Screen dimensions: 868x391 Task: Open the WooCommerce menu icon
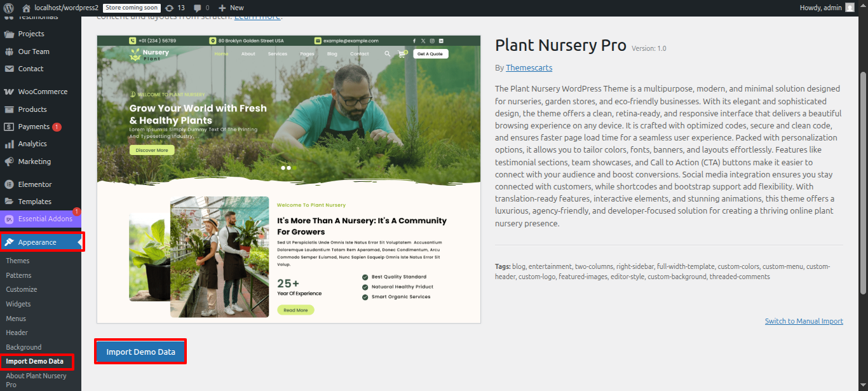click(x=9, y=92)
